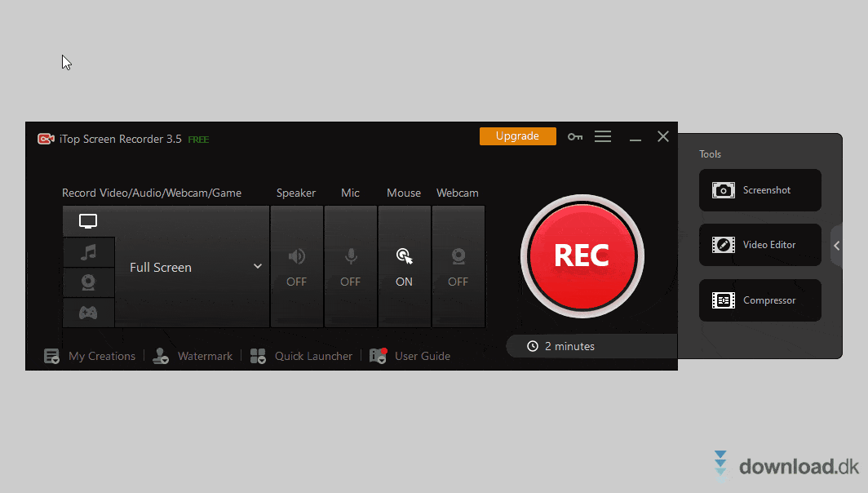Open the User Guide
868x493 pixels.
pos(410,356)
